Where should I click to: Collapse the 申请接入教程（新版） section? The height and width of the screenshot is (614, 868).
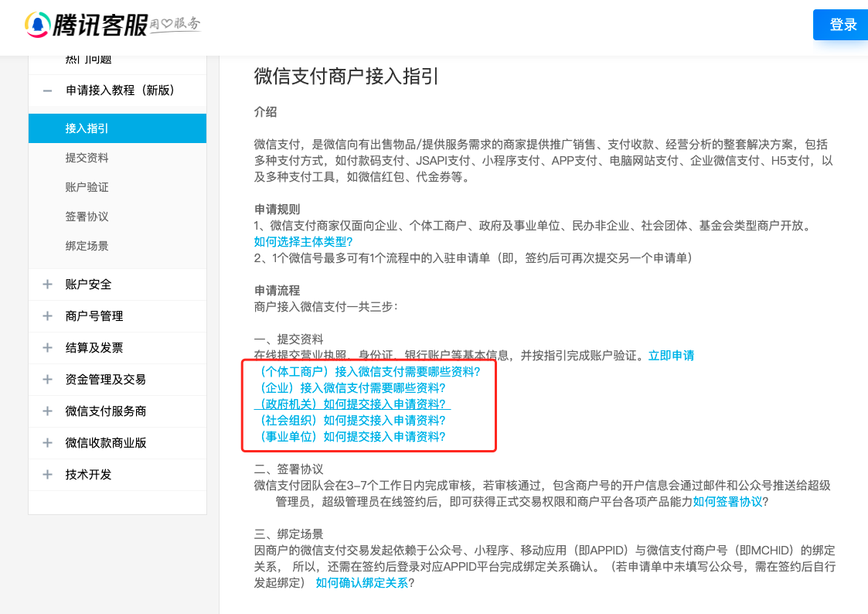(x=48, y=90)
